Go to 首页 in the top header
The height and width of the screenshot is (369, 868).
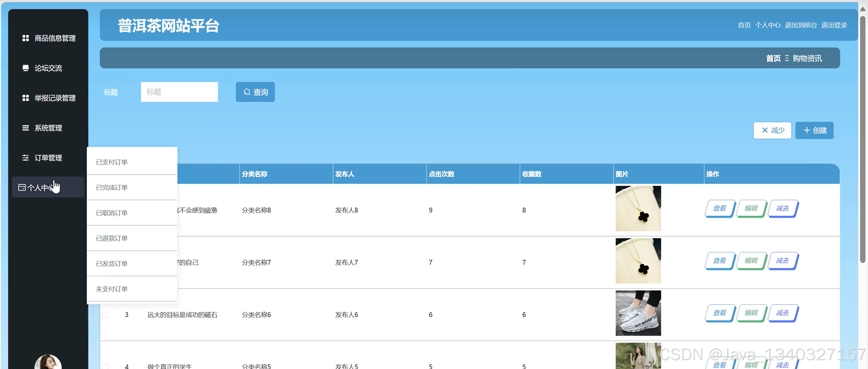744,25
